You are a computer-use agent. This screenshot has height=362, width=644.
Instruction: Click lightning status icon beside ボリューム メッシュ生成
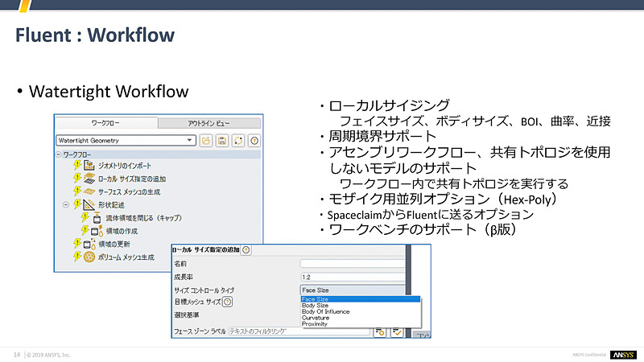point(77,257)
